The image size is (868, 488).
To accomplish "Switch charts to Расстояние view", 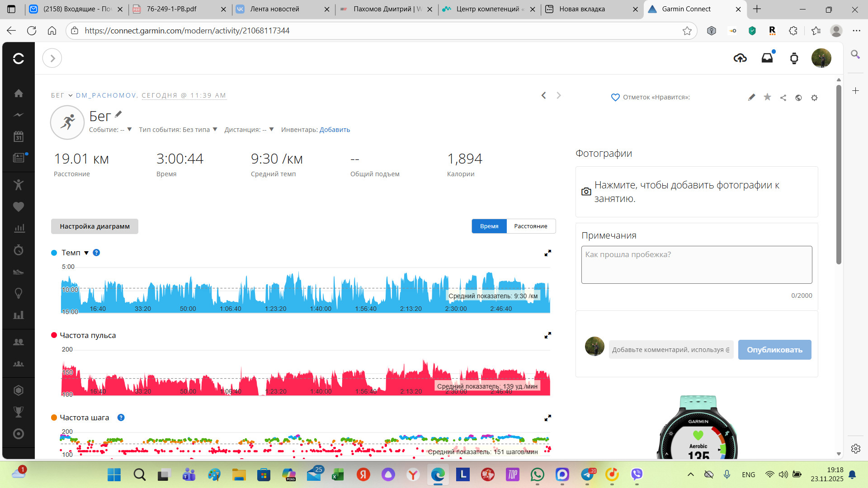I will click(x=531, y=226).
